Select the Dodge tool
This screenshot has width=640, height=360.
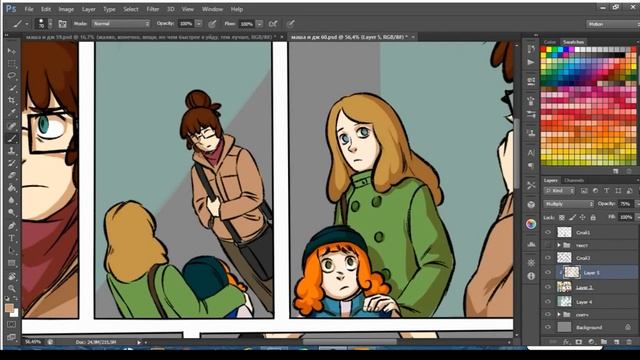pyautogui.click(x=11, y=213)
